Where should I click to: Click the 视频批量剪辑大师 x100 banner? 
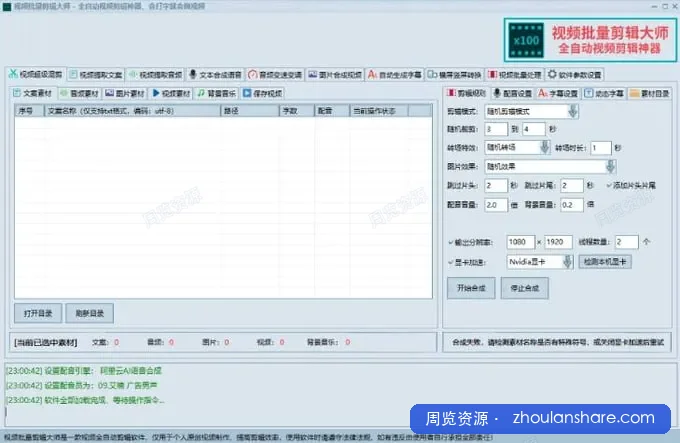click(590, 40)
